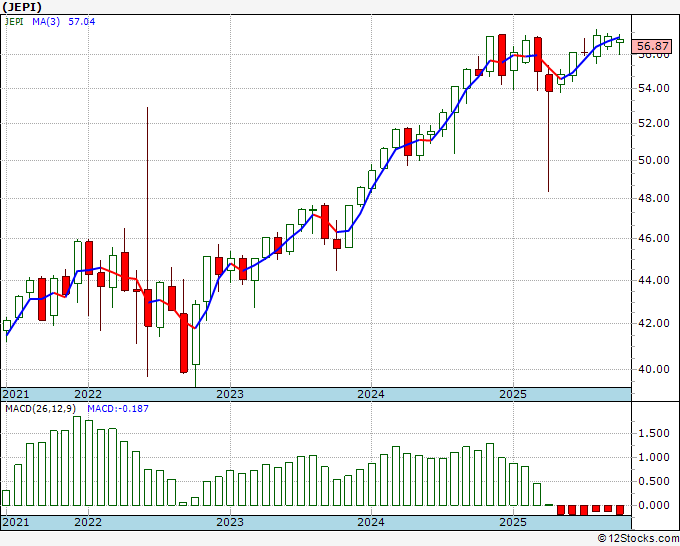Click the 56.87 current price tag
Image resolution: width=680 pixels, height=546 pixels.
click(652, 46)
